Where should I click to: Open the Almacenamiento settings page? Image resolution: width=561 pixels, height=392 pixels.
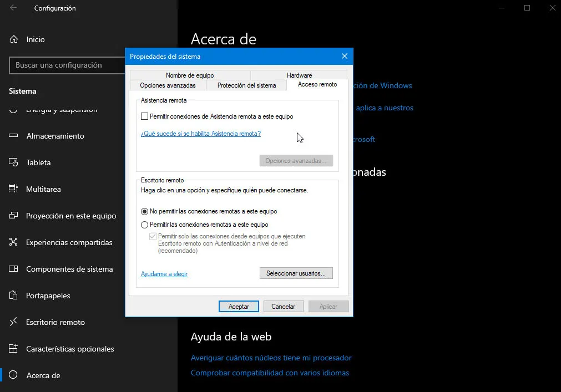tap(89, 136)
